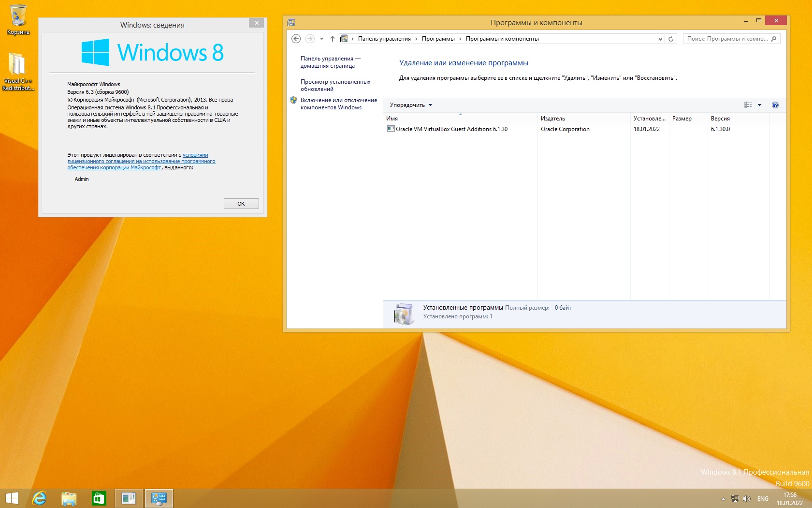The width and height of the screenshot is (812, 508).
Task: Sort list by Издатель column header
Action: (x=553, y=119)
